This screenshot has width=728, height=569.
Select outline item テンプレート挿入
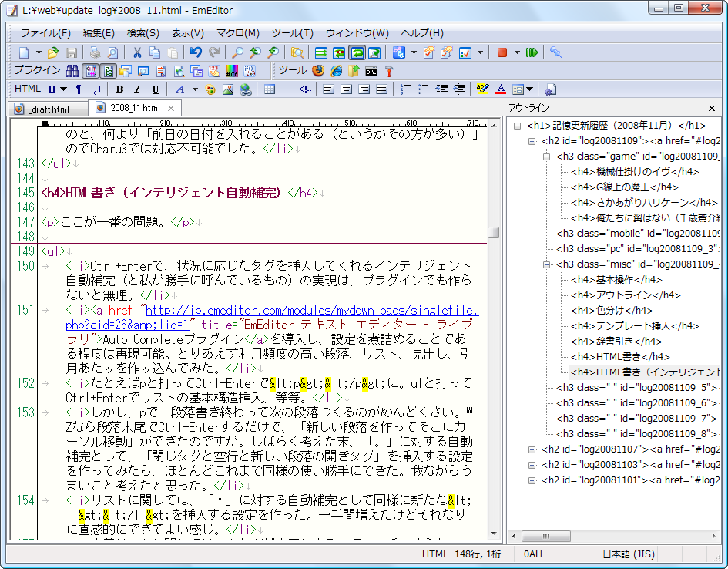pyautogui.click(x=635, y=325)
